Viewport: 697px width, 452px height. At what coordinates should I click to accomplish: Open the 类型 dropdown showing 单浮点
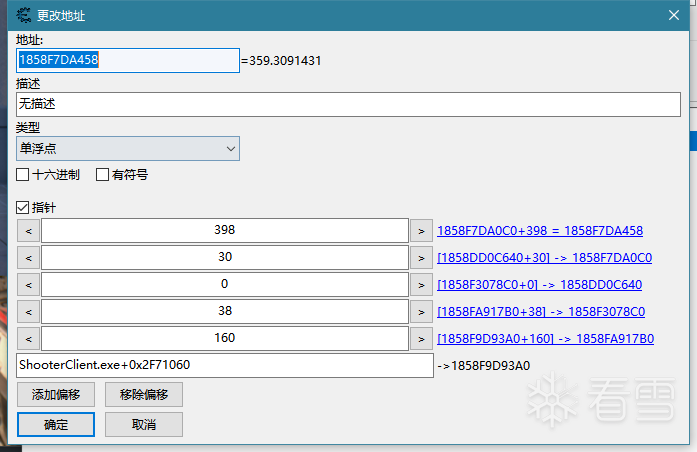click(x=128, y=148)
